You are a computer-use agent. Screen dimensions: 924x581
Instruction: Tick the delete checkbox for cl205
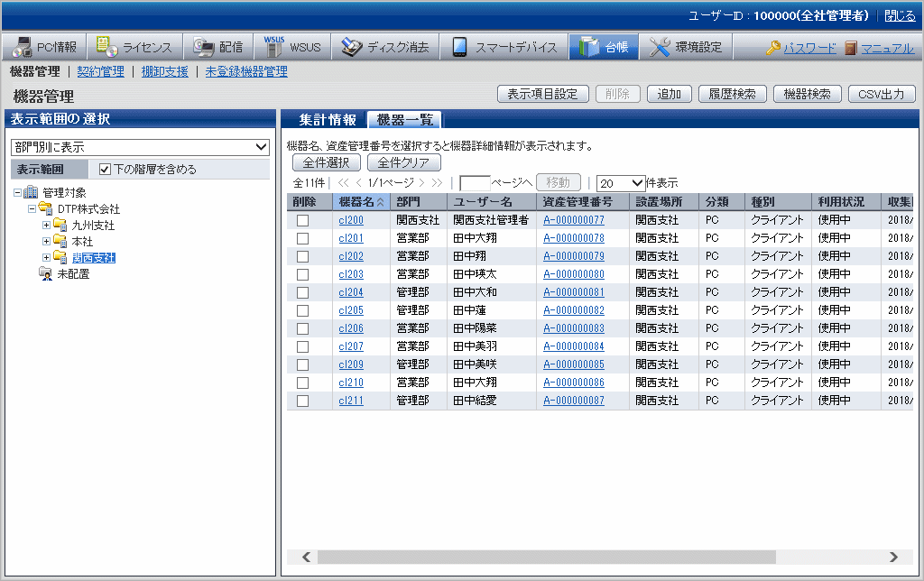(302, 310)
